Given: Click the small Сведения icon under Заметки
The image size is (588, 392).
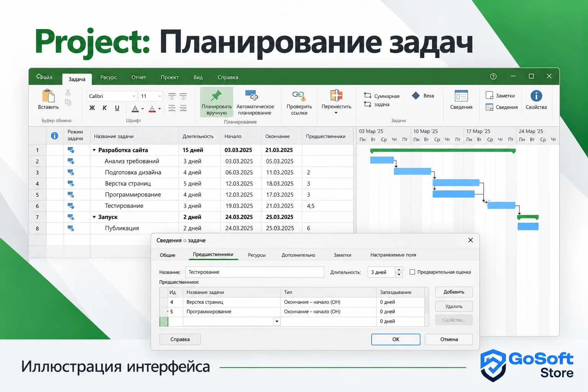Looking at the screenshot, I should (489, 107).
